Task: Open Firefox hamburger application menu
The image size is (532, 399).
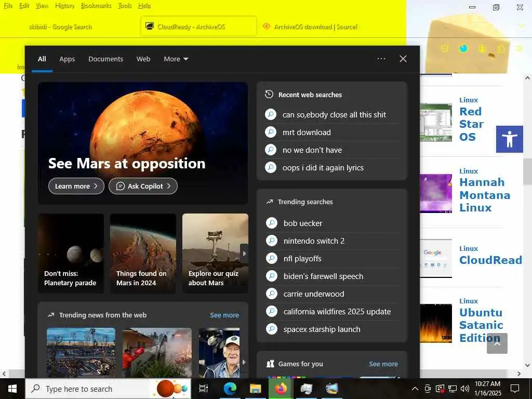Action: (x=519, y=48)
